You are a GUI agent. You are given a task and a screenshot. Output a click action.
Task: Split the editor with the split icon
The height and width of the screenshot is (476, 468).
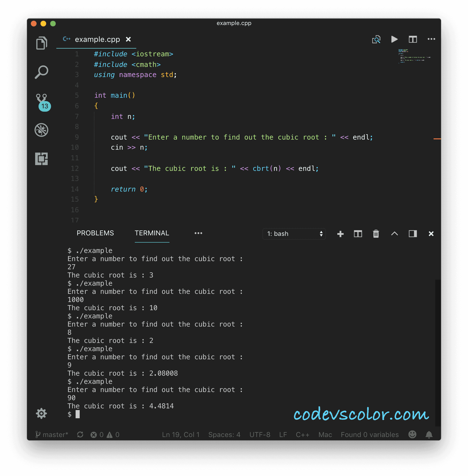[413, 39]
